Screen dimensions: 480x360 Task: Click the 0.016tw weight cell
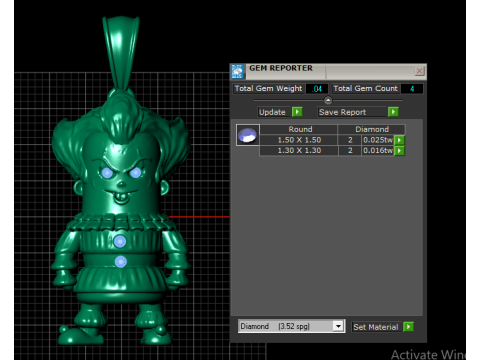point(378,151)
